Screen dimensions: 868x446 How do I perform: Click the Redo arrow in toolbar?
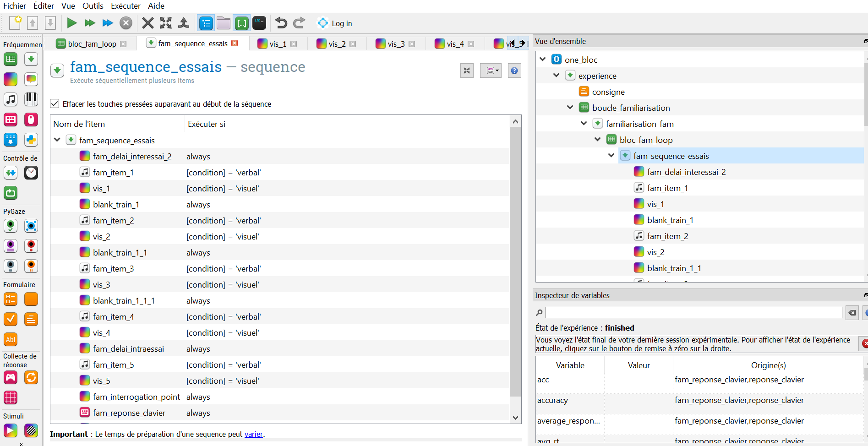point(299,23)
